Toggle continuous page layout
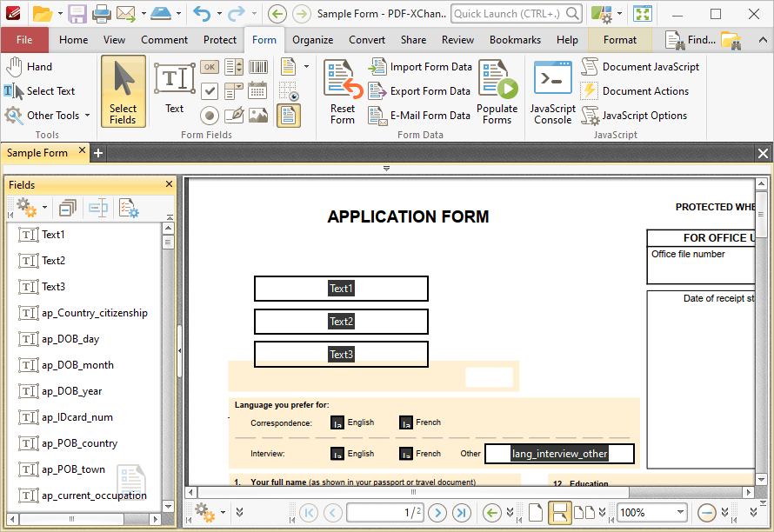Screen dimensions: 774x532 (560, 513)
